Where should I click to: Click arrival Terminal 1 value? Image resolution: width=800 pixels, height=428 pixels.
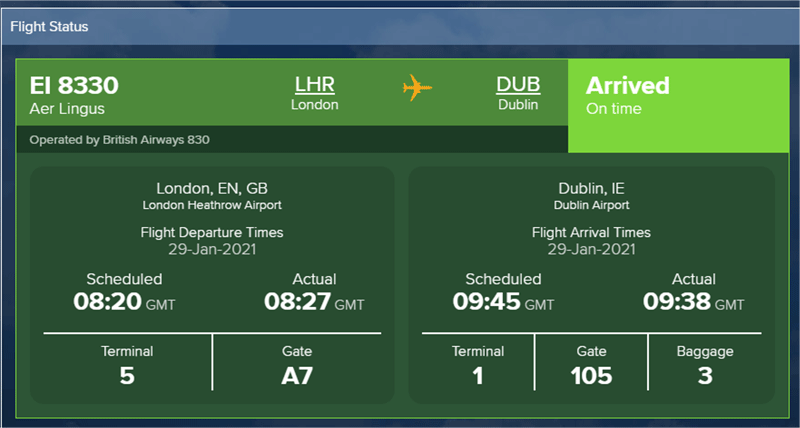point(478,376)
